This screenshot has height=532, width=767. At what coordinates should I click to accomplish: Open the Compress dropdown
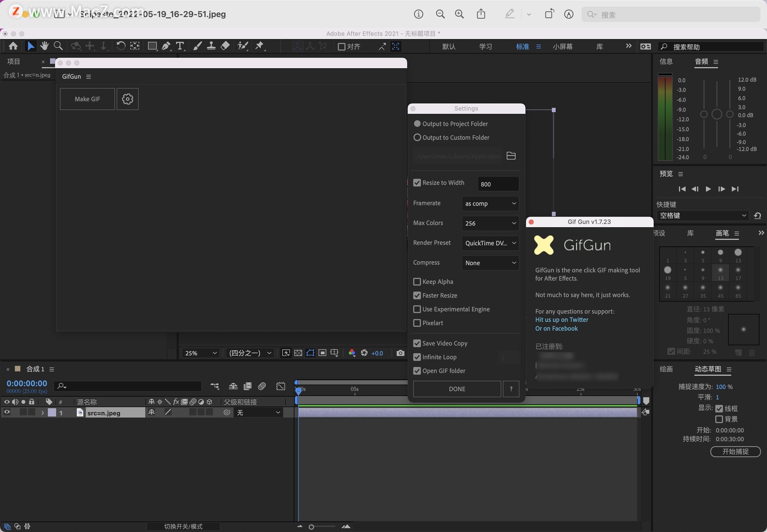[x=490, y=263]
